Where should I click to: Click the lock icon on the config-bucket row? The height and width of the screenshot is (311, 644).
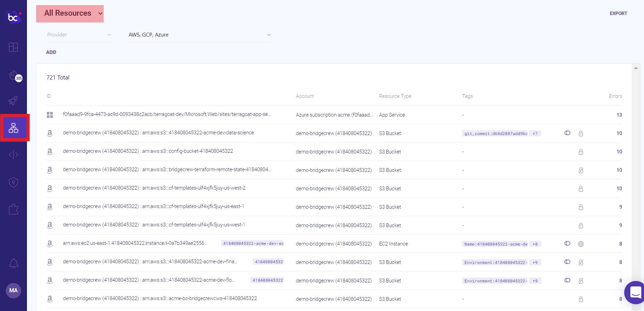tap(581, 152)
